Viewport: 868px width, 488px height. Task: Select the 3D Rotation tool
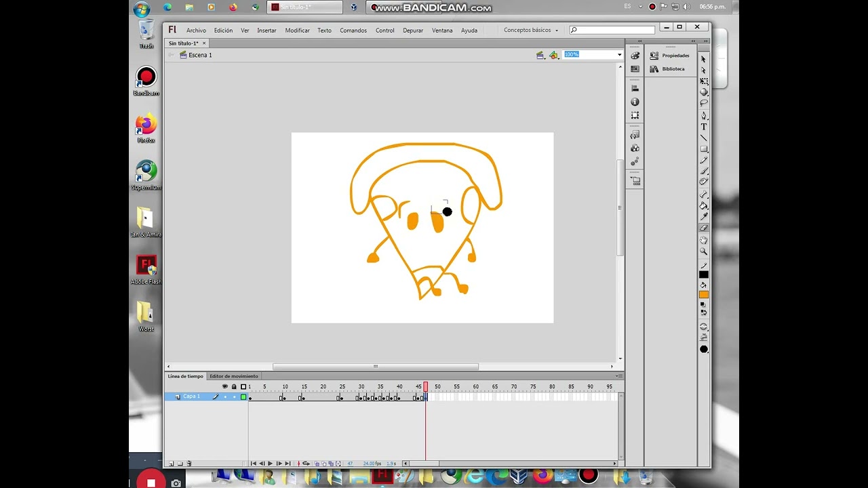[704, 91]
